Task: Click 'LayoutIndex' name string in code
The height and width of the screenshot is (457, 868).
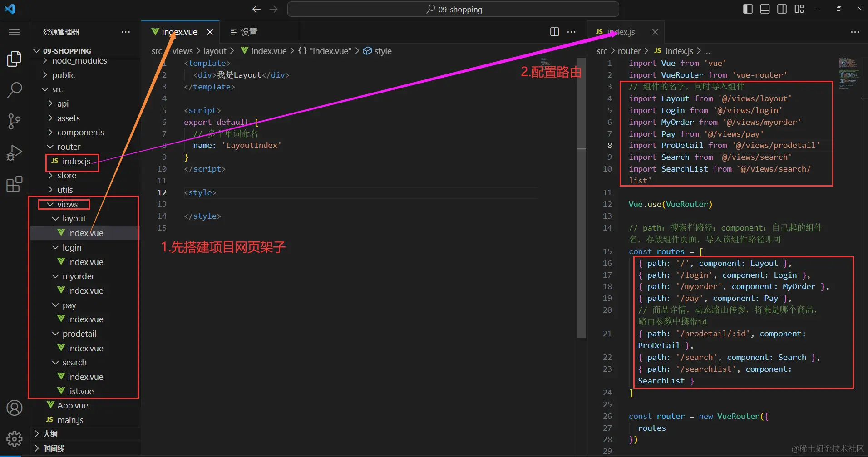Action: pos(252,146)
